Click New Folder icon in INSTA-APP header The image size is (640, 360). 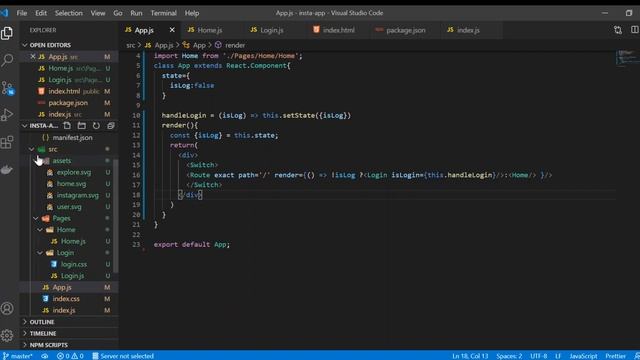click(82, 126)
